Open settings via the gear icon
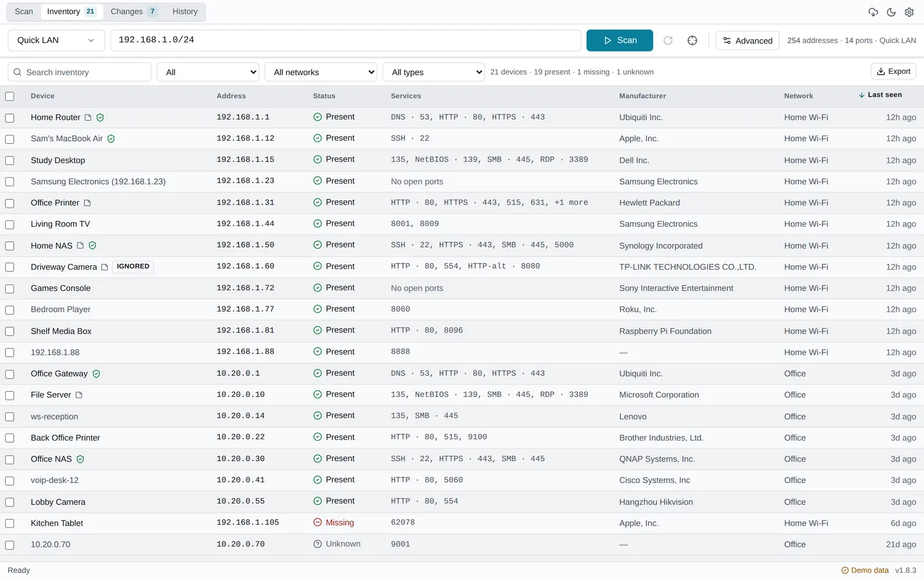 [909, 12]
